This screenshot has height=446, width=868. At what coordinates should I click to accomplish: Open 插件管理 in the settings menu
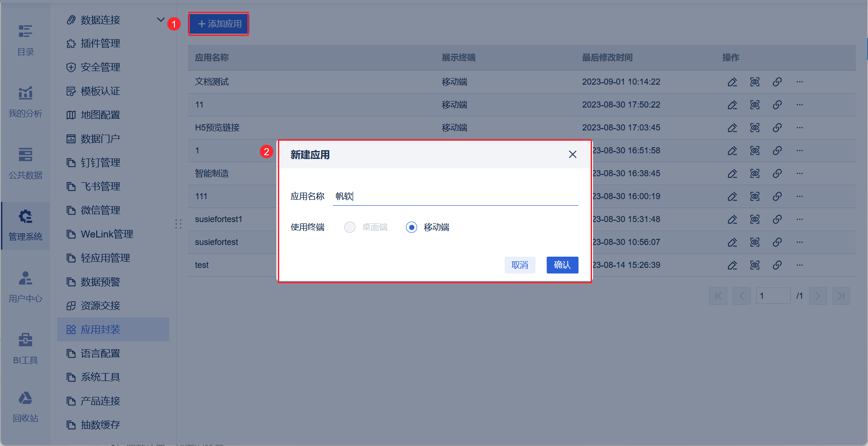[x=113, y=43]
